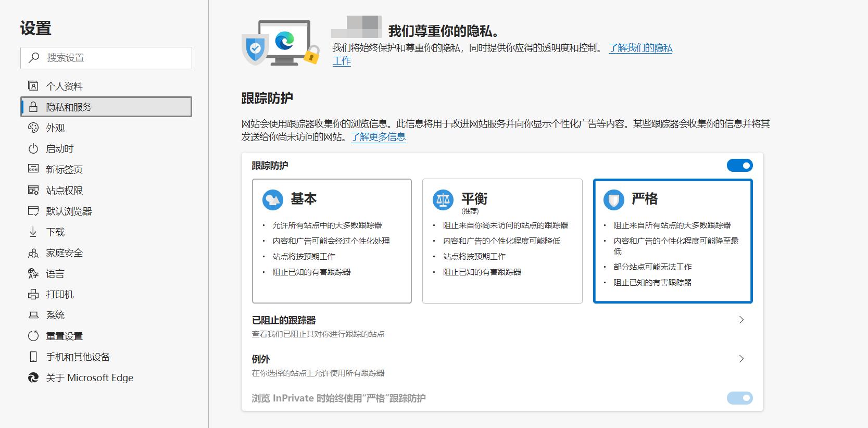Screen dimensions: 868x428
Task: Click the Edge logo beside 关于 Microsoft Edge
Action: point(33,377)
